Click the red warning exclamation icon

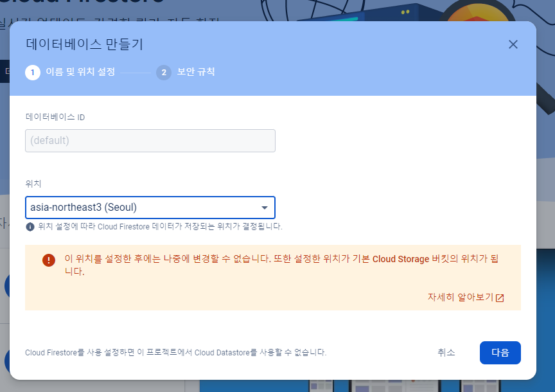click(49, 260)
